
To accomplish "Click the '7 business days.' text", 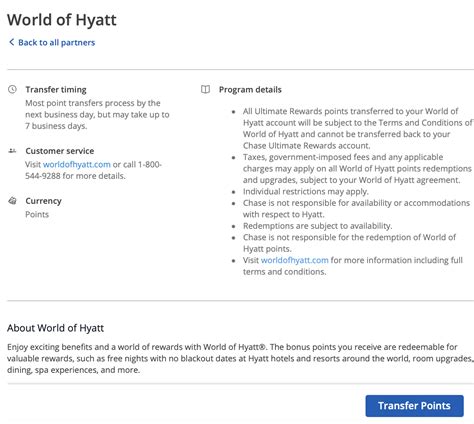I will pyautogui.click(x=56, y=126).
